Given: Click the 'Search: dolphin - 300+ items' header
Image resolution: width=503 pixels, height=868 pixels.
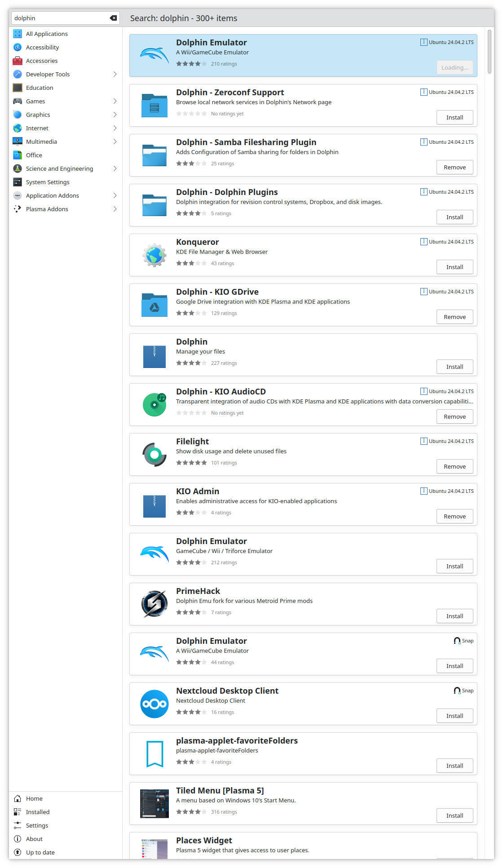Looking at the screenshot, I should pyautogui.click(x=184, y=18).
